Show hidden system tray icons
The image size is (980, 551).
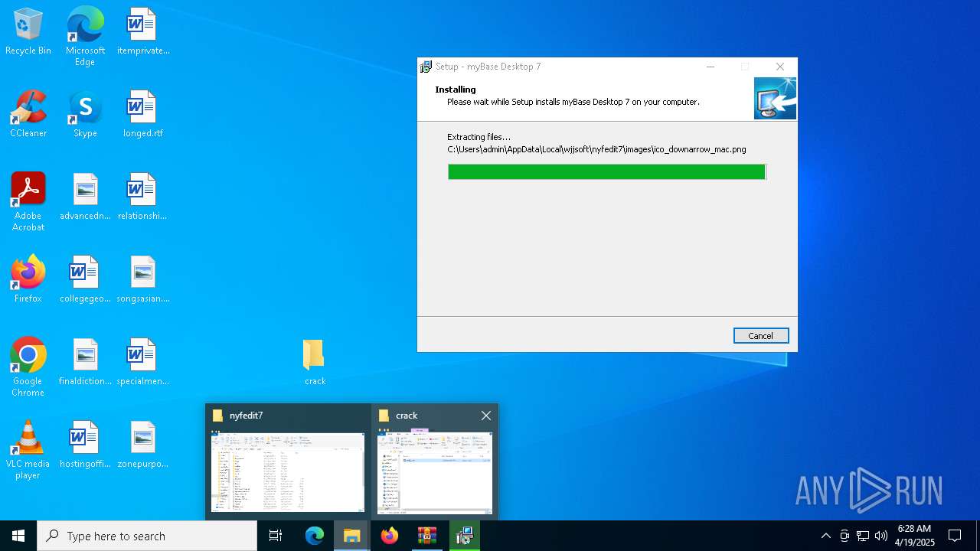pos(826,536)
